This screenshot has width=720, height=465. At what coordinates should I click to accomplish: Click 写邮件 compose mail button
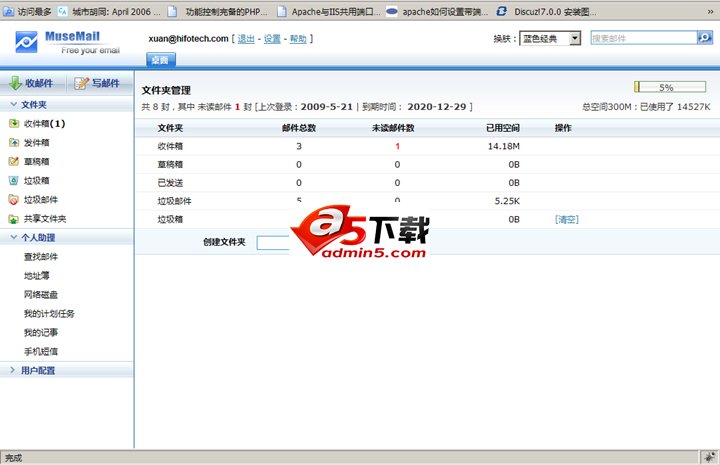[97, 83]
